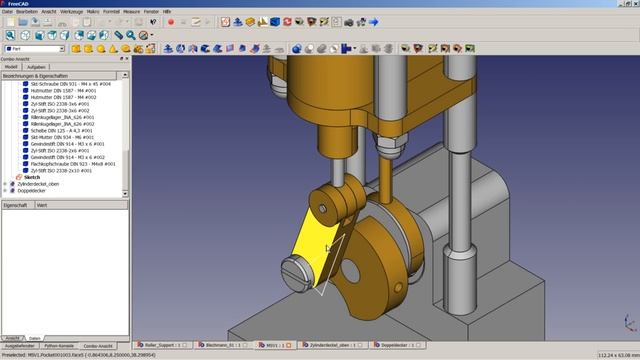Switch to the Python-Konsole panel tab
Screen dimensions: 640x360
[59, 346]
